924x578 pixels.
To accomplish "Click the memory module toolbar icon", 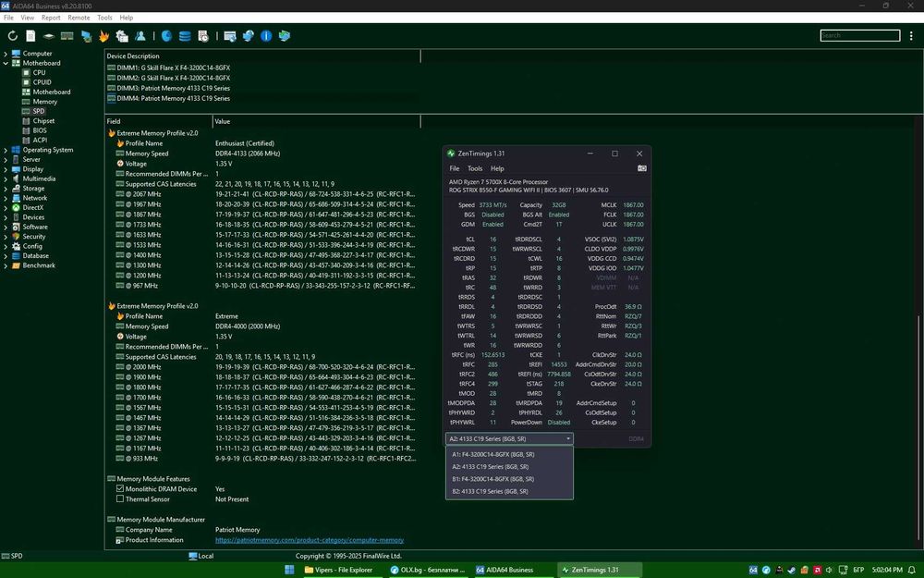I will point(67,36).
